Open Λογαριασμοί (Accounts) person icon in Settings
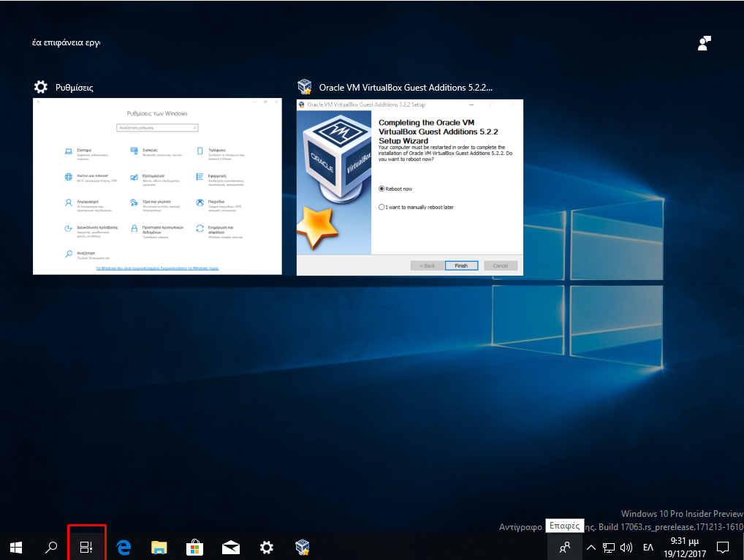The height and width of the screenshot is (560, 744). pyautogui.click(x=68, y=203)
